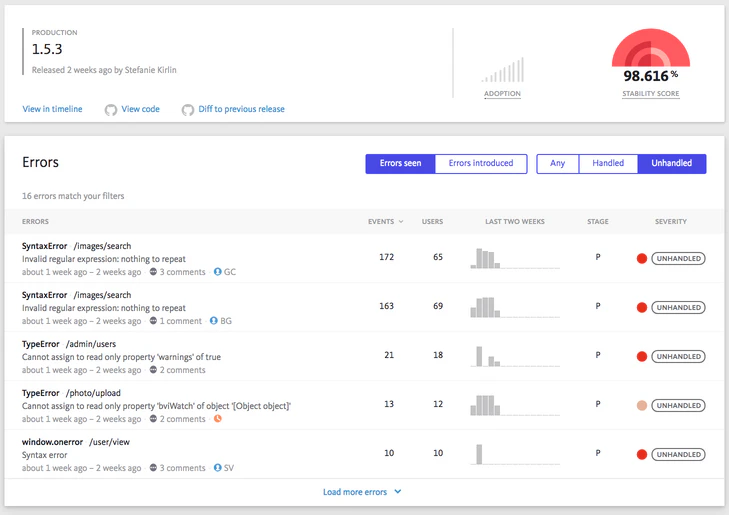The height and width of the screenshot is (515, 729).
Task: Click the red severity dot for the 172-events error
Action: coord(642,258)
